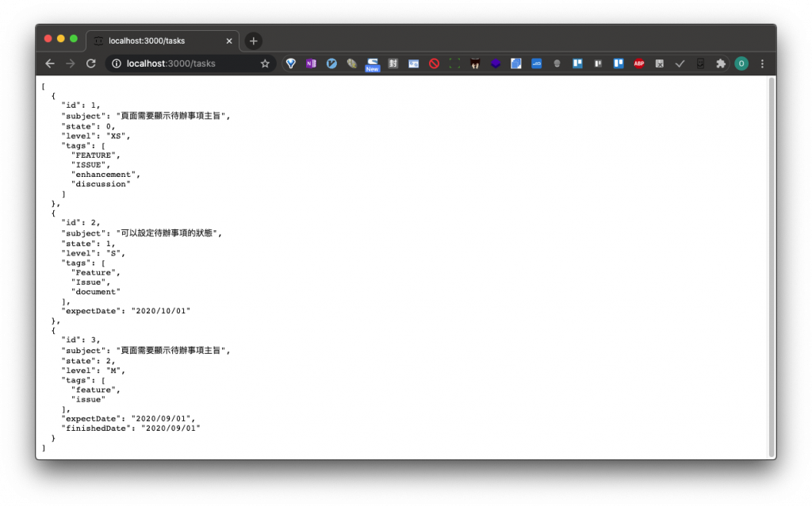Screen dimensions: 812x507
Task: Open the gray checkmark extension
Action: click(x=680, y=63)
